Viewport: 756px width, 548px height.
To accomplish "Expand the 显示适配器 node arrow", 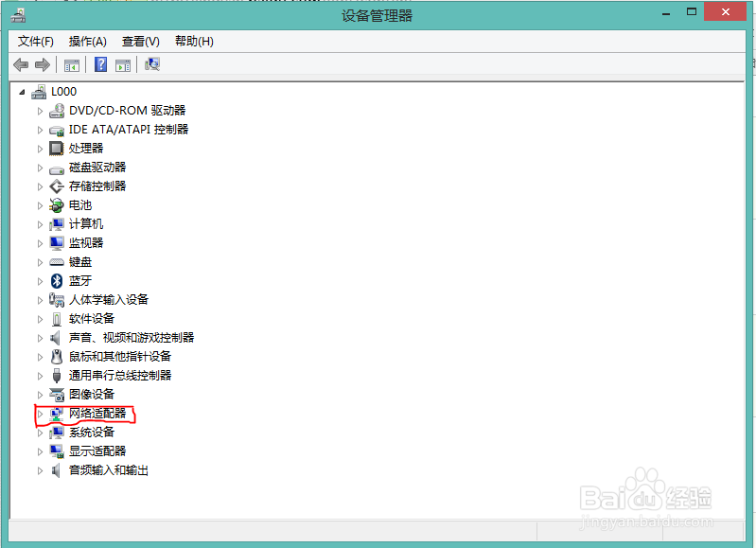I will 40,451.
